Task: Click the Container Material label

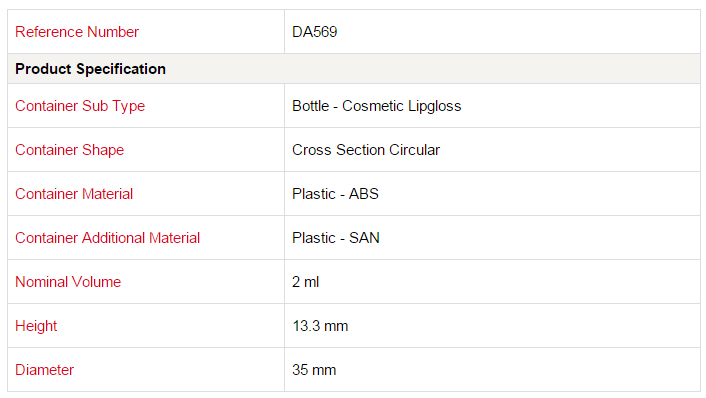Action: [74, 194]
